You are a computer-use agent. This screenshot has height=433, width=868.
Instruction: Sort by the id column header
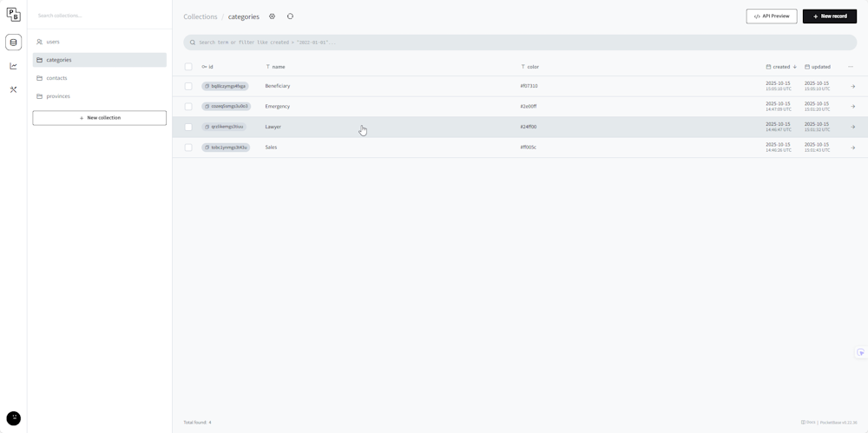pos(207,67)
